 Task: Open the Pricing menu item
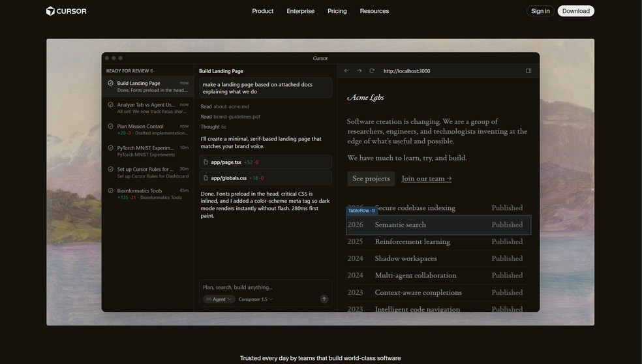click(x=337, y=11)
